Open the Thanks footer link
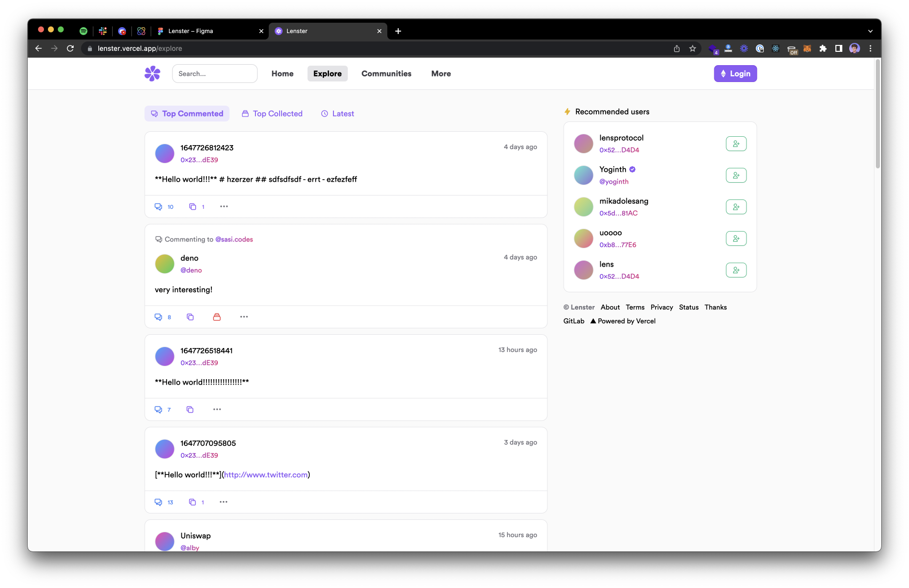Image resolution: width=909 pixels, height=588 pixels. click(716, 307)
